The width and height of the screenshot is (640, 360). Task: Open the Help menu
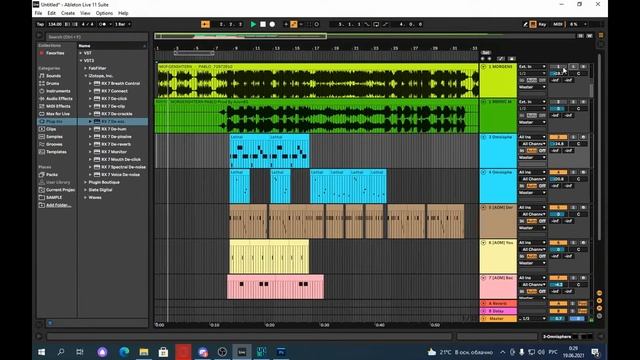[123, 13]
